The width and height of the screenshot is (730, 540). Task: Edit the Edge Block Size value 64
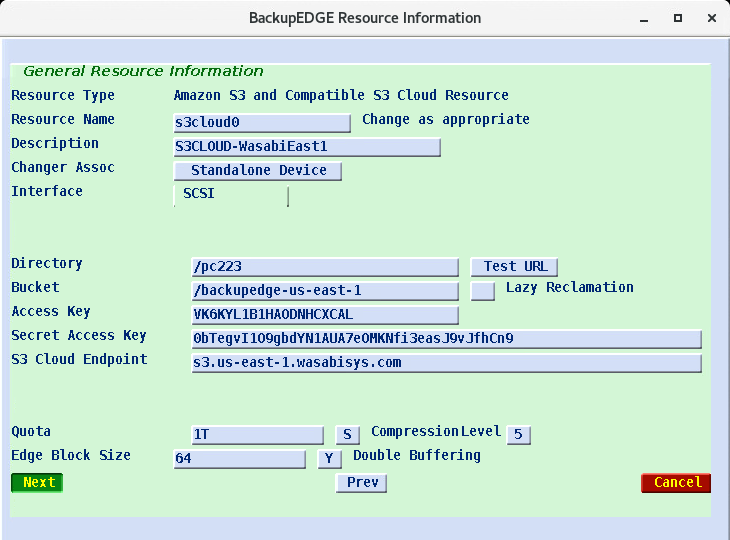coord(240,459)
